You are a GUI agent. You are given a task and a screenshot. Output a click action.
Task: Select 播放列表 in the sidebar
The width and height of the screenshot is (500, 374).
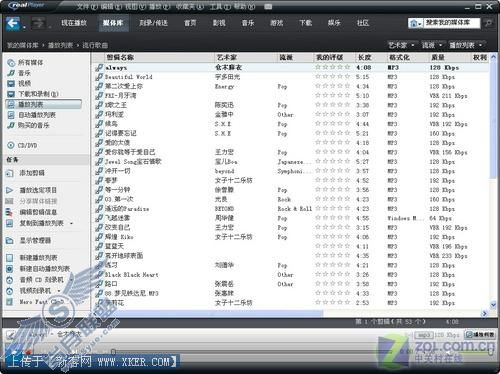pos(44,104)
